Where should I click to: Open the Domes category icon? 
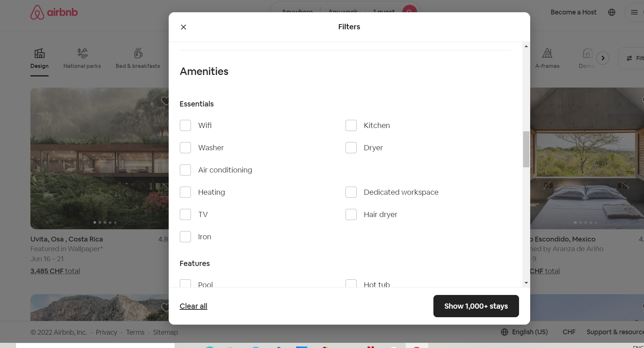(x=587, y=53)
